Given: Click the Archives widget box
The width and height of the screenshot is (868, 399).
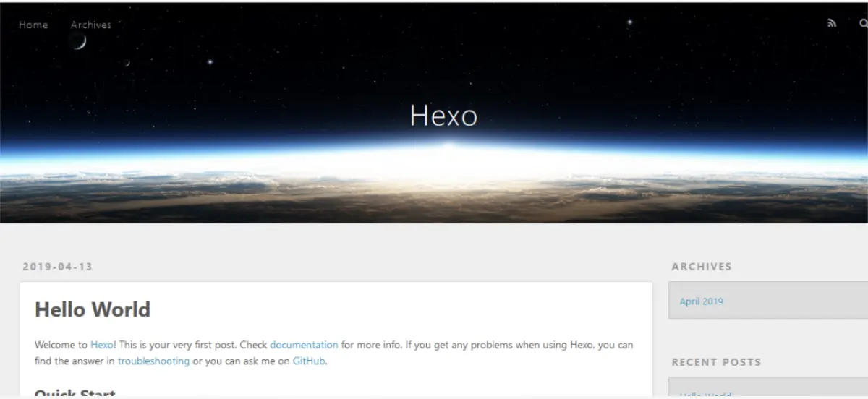Looking at the screenshot, I should 767,301.
